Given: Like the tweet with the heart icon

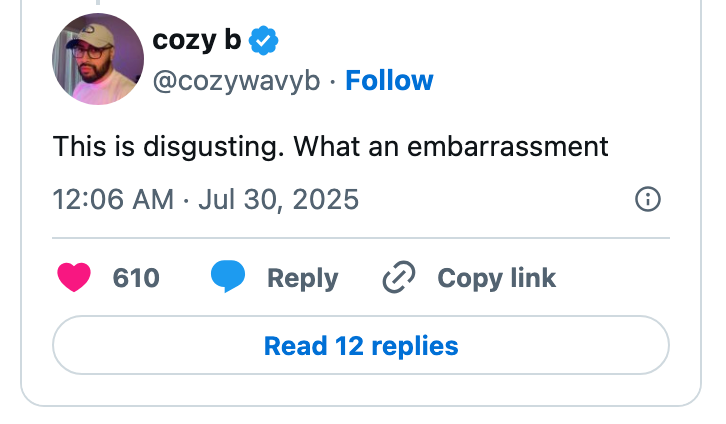Looking at the screenshot, I should [x=75, y=277].
